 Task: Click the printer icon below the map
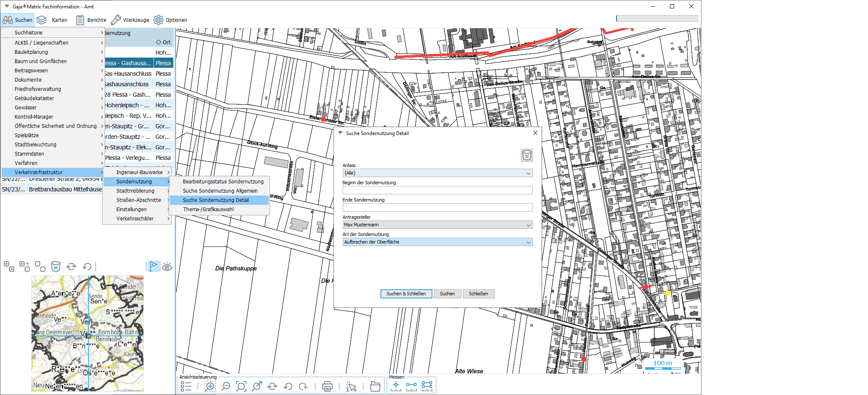(x=327, y=386)
